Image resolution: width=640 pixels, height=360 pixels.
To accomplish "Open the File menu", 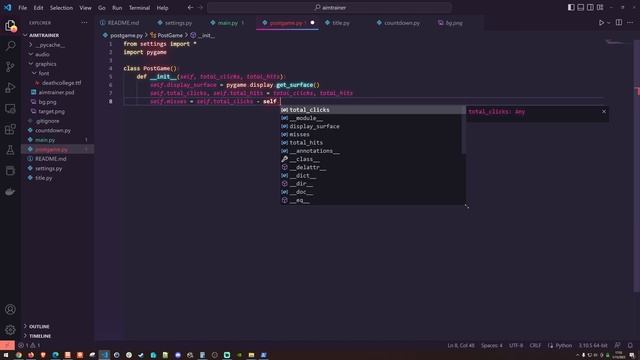I will [x=22, y=8].
